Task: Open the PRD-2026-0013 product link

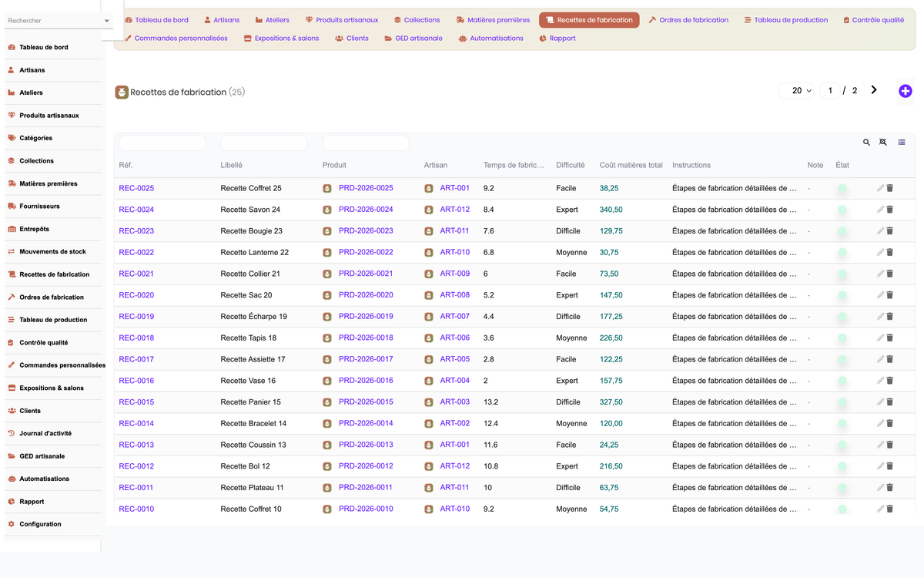Action: (366, 445)
